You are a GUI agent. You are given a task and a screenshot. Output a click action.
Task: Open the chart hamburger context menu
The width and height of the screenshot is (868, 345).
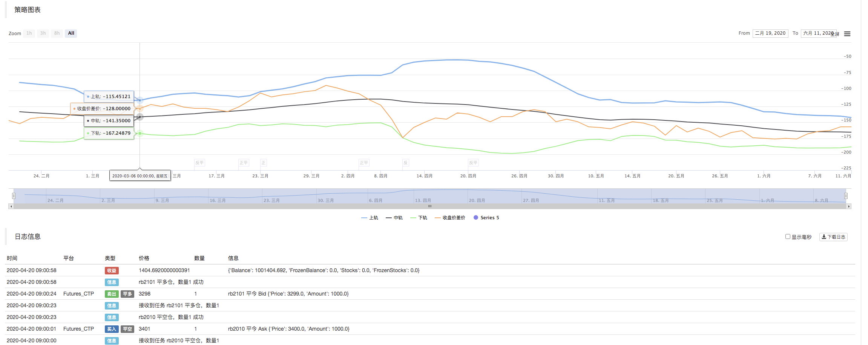pos(847,34)
